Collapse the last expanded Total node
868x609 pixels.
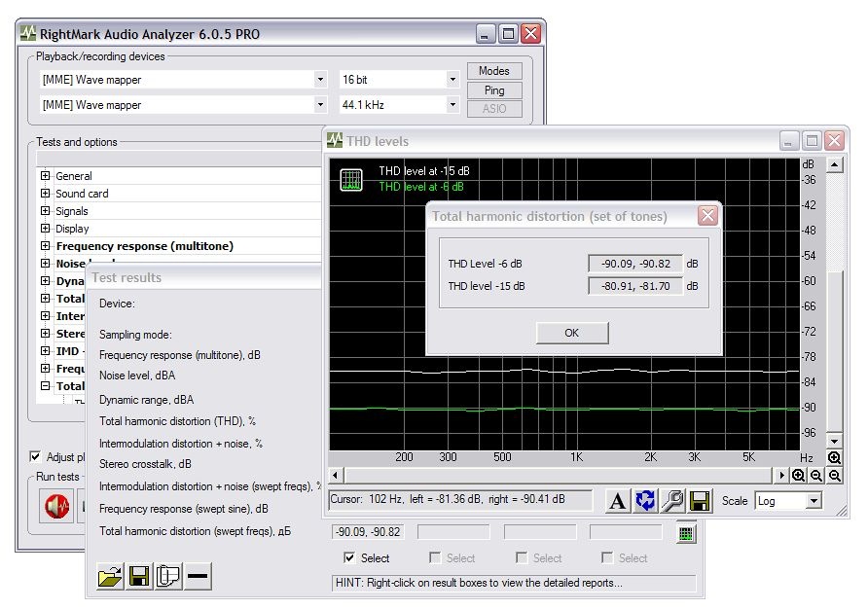[x=46, y=386]
